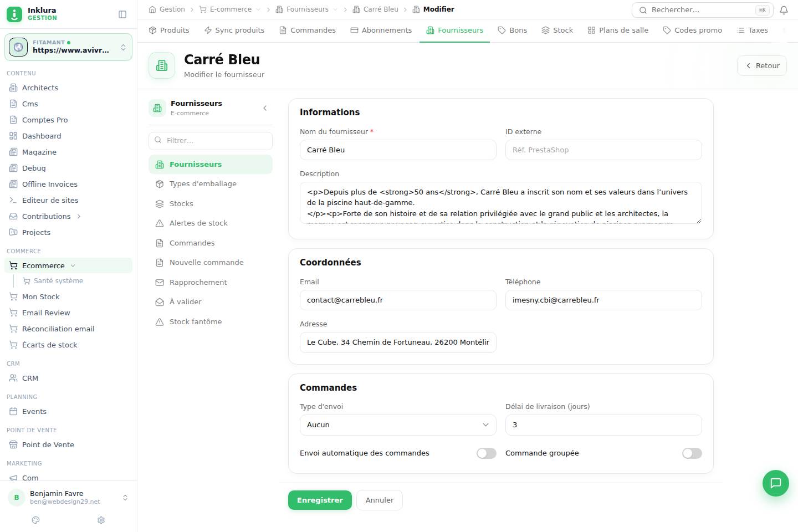The image size is (798, 532).
Task: Go to Carré Bleu breadcrumb link
Action: coord(375,9)
